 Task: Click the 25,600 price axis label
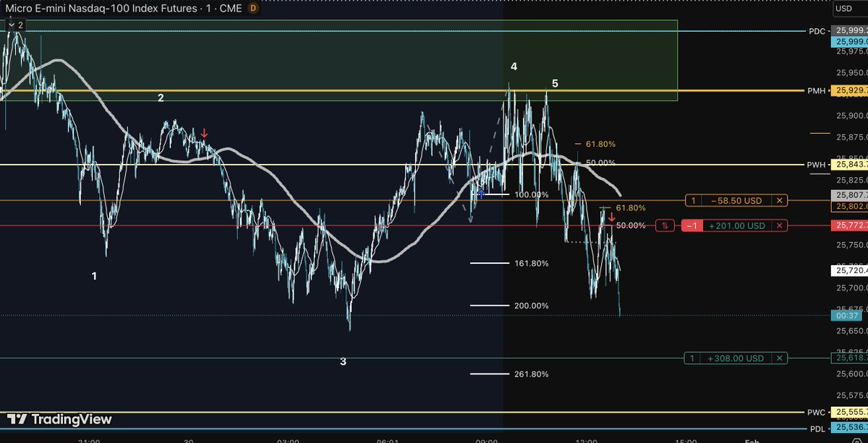[x=852, y=374]
